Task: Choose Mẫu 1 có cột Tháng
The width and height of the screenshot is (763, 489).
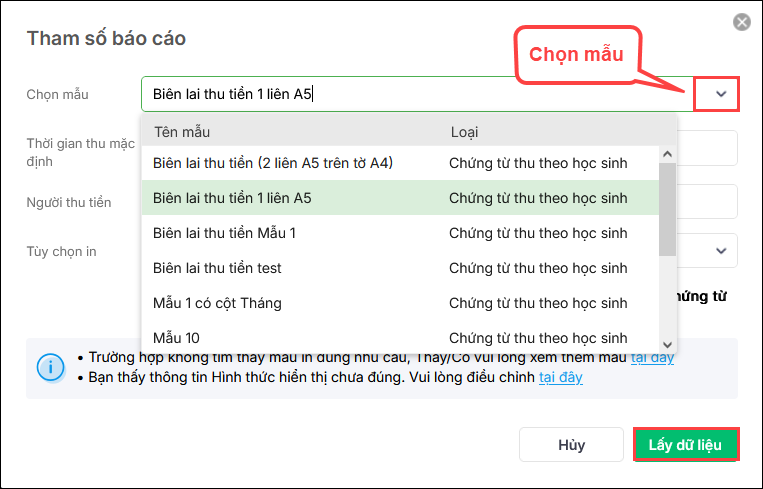Action: (x=217, y=303)
